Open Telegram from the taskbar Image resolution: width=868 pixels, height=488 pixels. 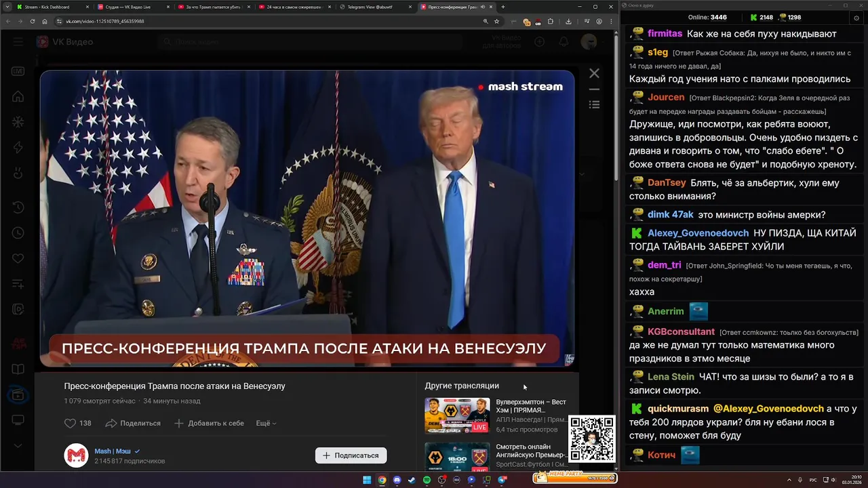click(x=502, y=480)
